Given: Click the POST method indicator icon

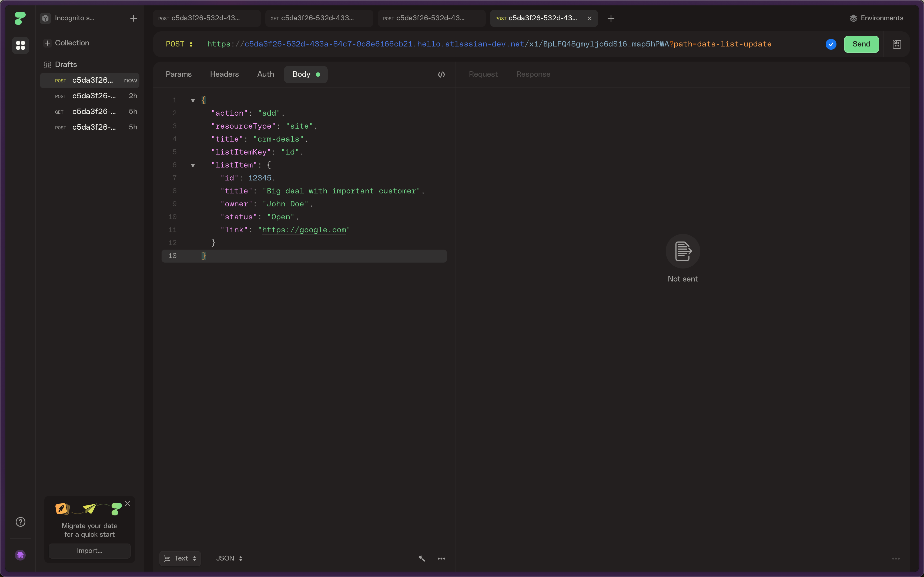Looking at the screenshot, I should coord(179,44).
